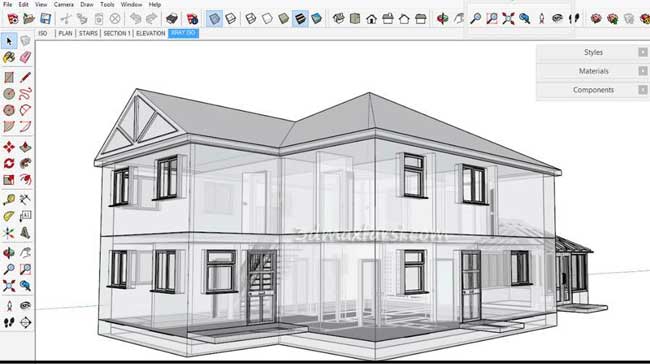Screen dimensions: 650x364
Task: Select the Axes tool
Action: [x=9, y=233]
